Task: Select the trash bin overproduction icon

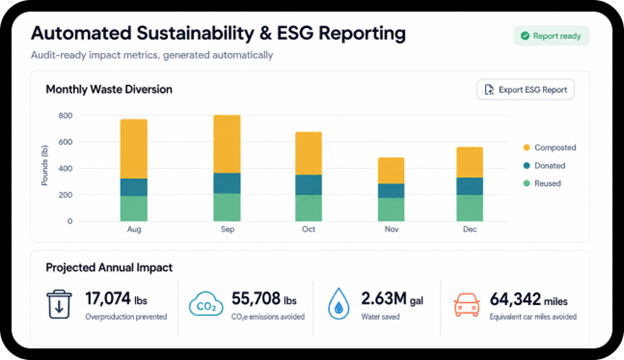Action: point(59,304)
